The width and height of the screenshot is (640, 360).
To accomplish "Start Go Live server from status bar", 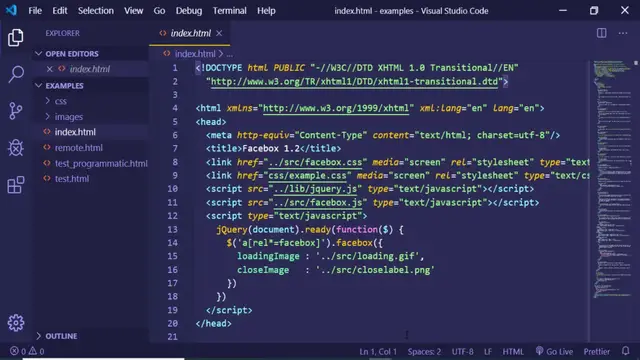I will (x=554, y=351).
